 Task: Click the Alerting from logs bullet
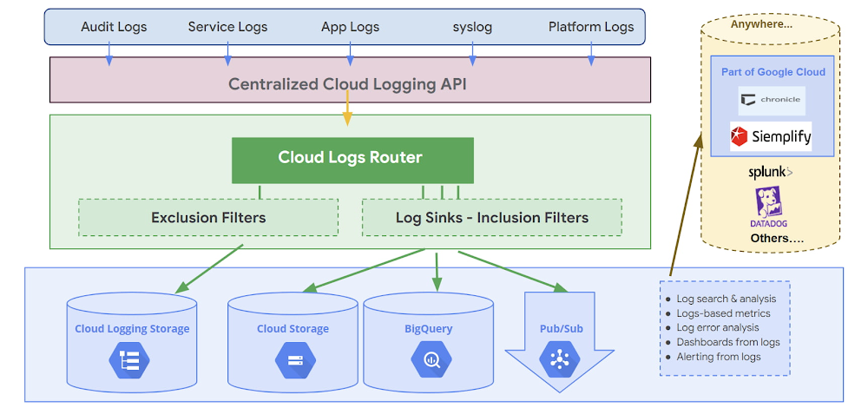(x=719, y=357)
